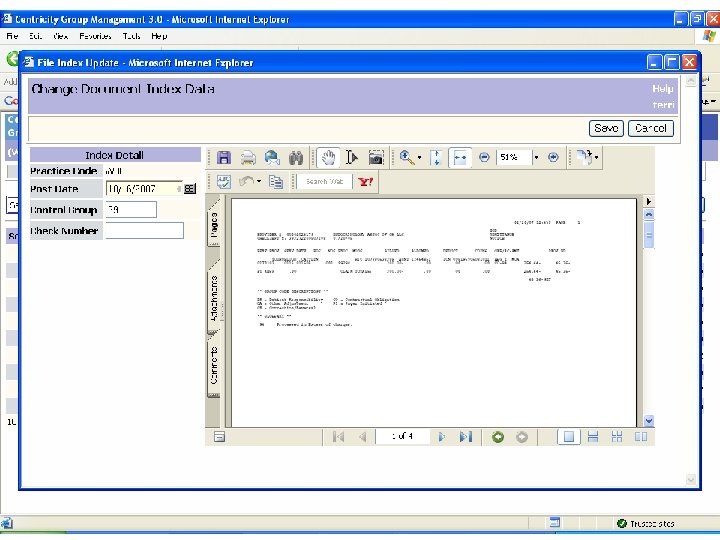The image size is (720, 540).
Task: Click the Check Number input field
Action: (x=145, y=231)
